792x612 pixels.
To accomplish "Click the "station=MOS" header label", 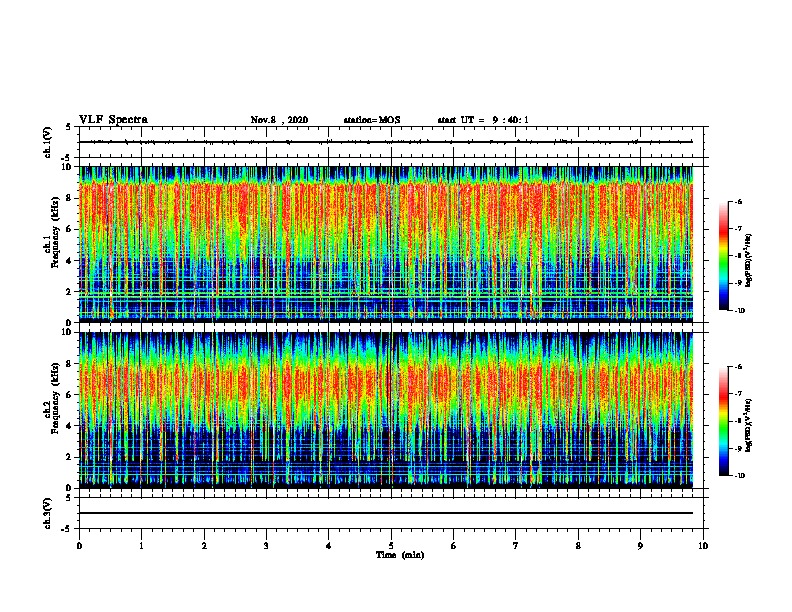I will [372, 120].
